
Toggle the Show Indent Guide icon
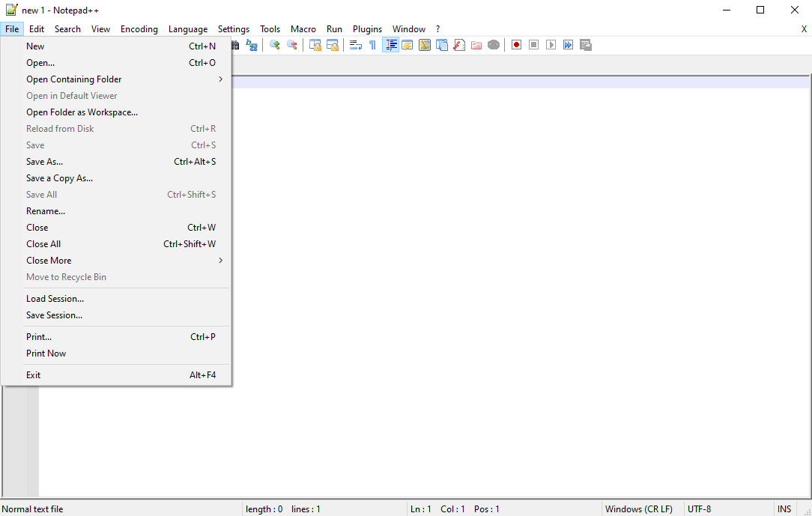click(390, 45)
